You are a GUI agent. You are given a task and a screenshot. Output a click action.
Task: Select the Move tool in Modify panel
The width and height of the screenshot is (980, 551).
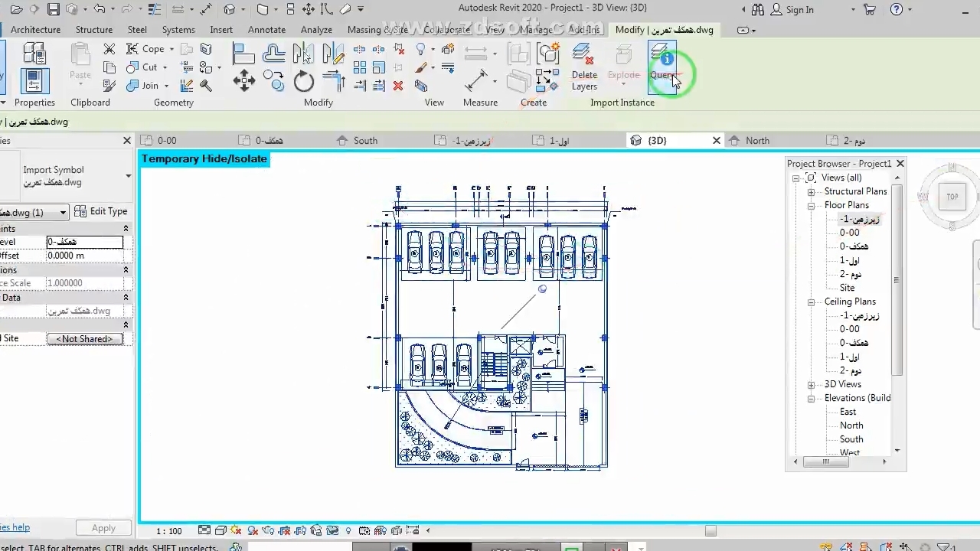point(244,81)
